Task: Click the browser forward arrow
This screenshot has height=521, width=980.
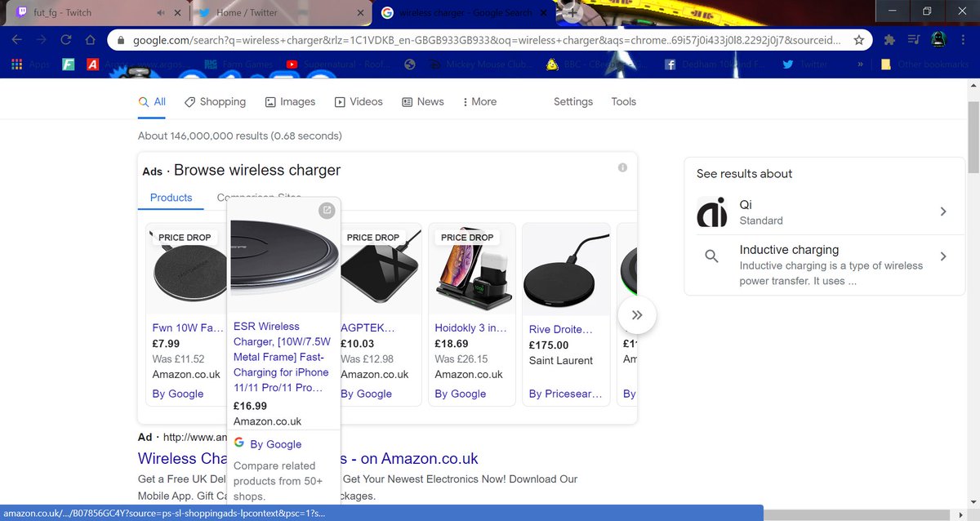Action: [42, 40]
